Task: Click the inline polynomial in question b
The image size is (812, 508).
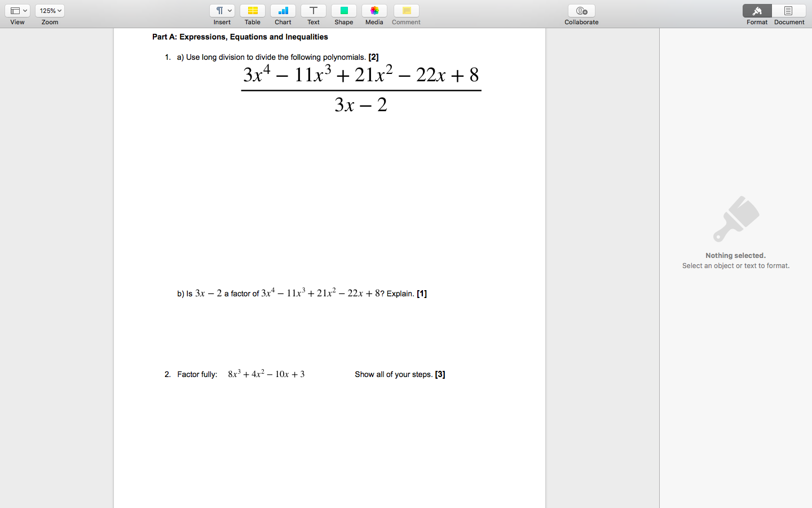Action: pyautogui.click(x=320, y=292)
